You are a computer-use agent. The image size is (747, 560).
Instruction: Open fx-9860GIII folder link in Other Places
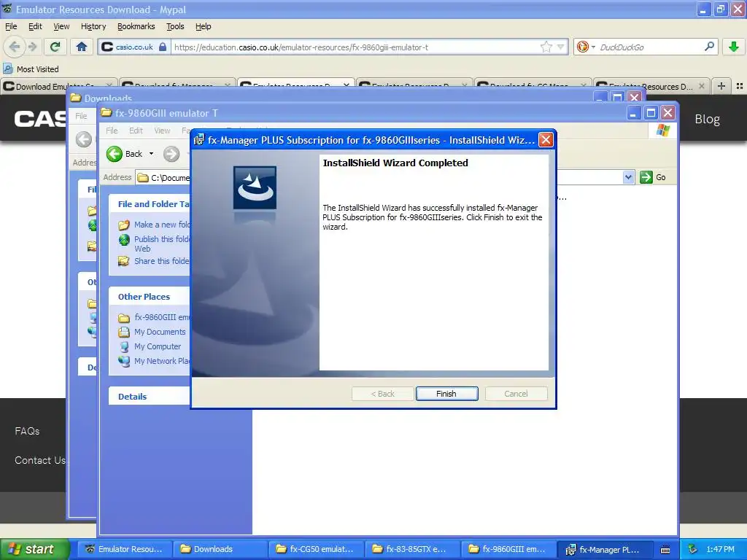tap(155, 317)
